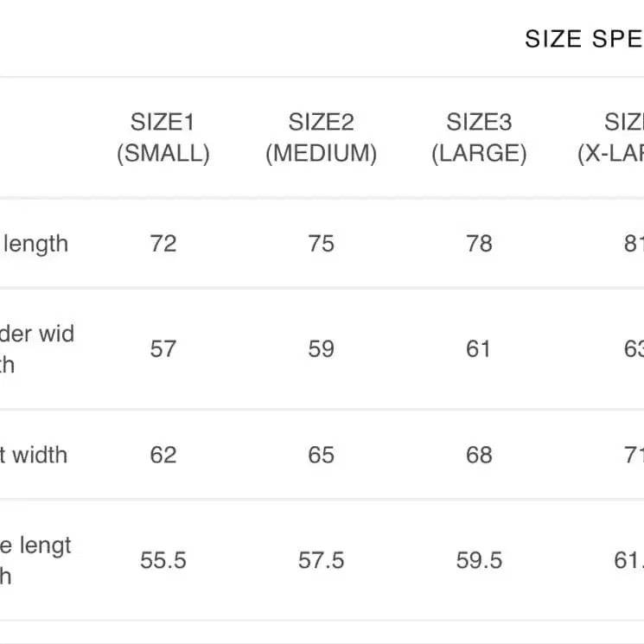Click the width value 65 for MEDIUM
This screenshot has height=644, width=644.
point(321,455)
